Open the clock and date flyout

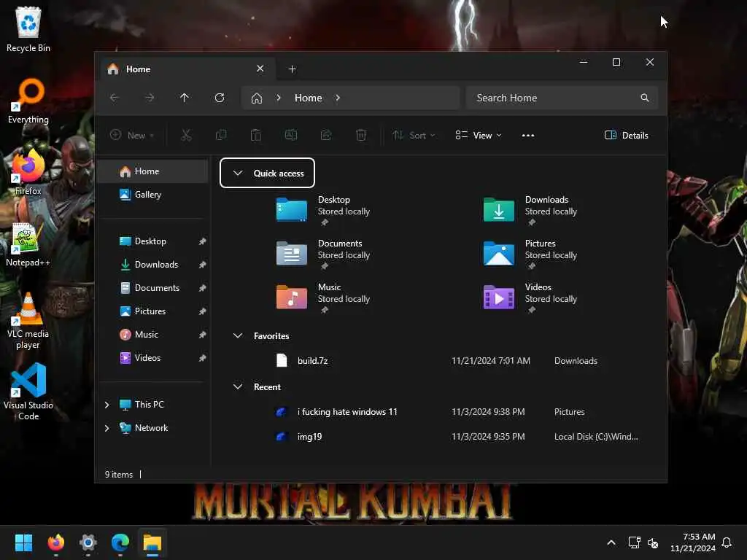[x=693, y=542]
